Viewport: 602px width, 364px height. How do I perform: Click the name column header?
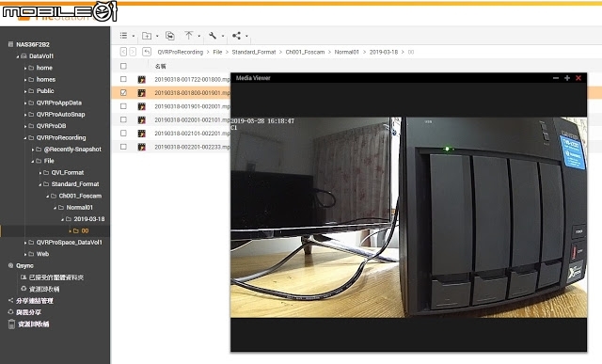(160, 66)
